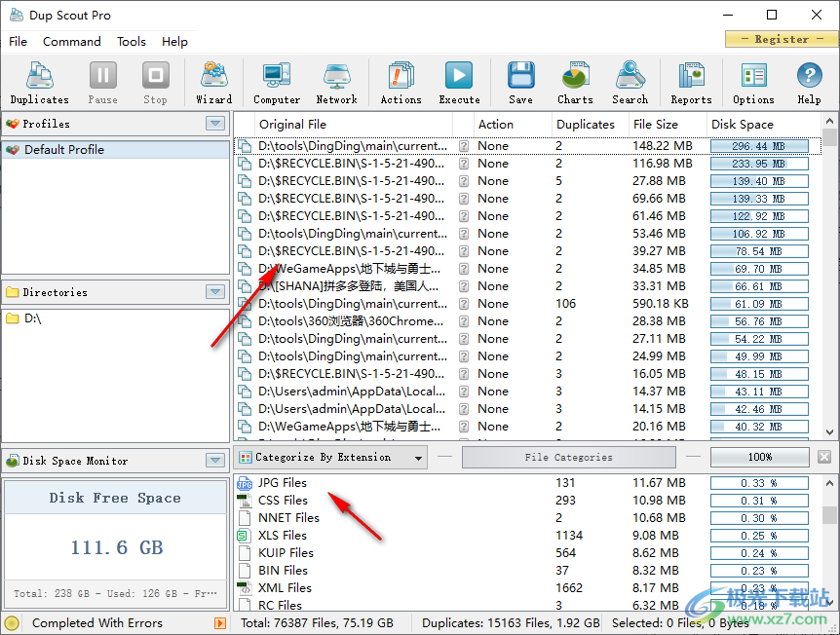Open the Reports tool
This screenshot has height=635, width=840.
click(691, 83)
